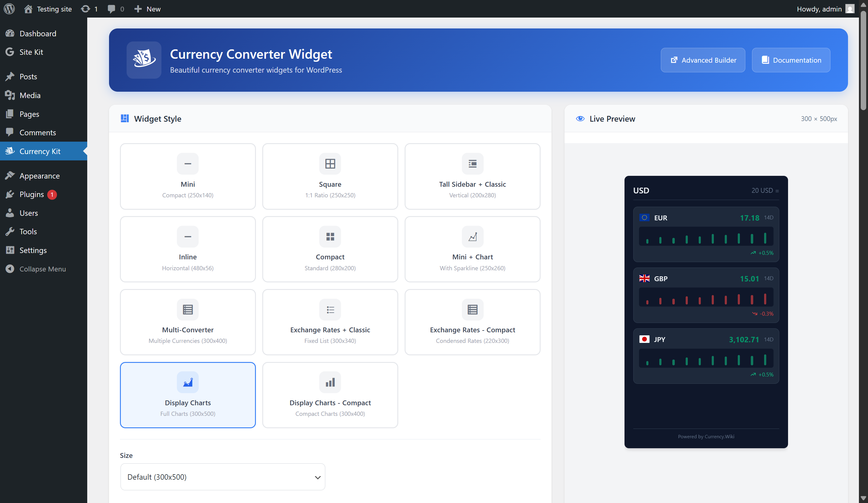Screen dimensions: 868x503
Task: Click the eye icon next to Live Preview
Action: click(580, 118)
